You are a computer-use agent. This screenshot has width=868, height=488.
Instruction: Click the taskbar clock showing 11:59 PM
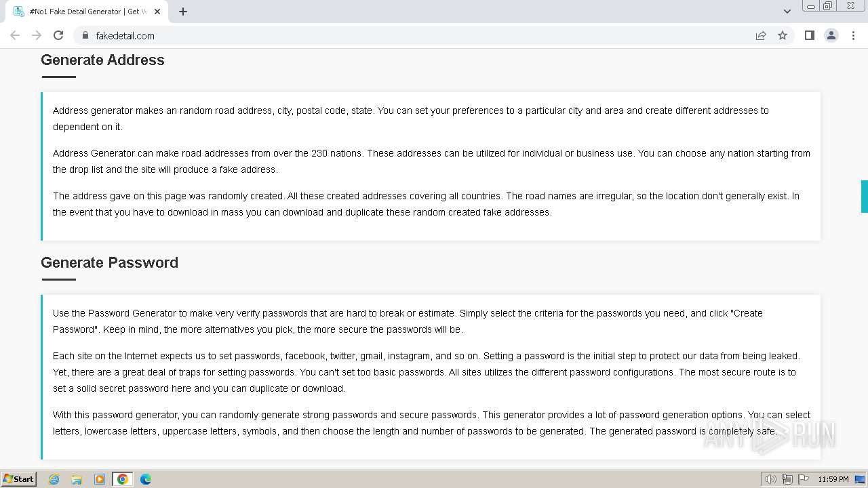[833, 479]
